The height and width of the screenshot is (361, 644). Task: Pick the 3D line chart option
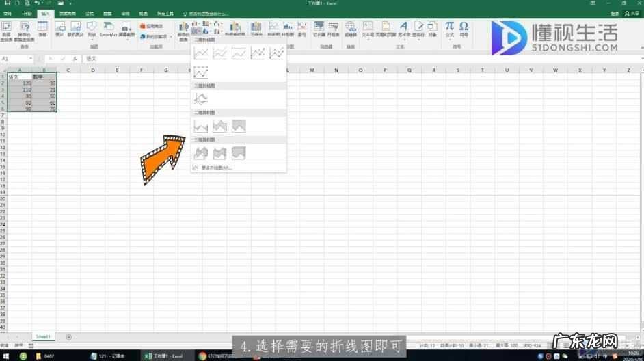click(201, 98)
